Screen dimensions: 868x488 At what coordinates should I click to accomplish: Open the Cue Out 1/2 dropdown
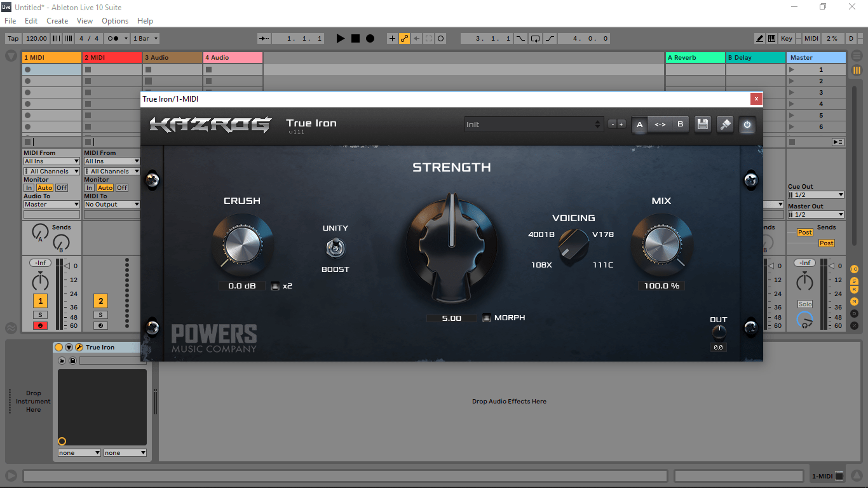[x=816, y=195]
